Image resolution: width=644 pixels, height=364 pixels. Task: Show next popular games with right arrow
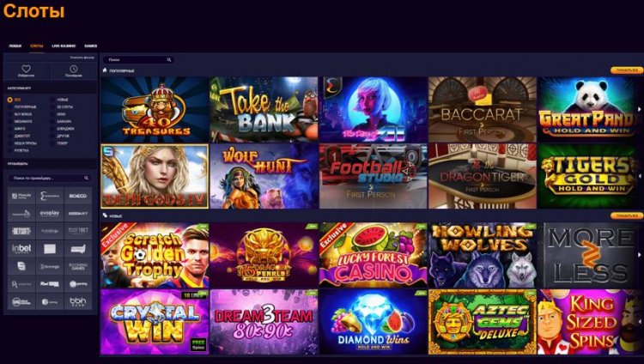pos(639,110)
